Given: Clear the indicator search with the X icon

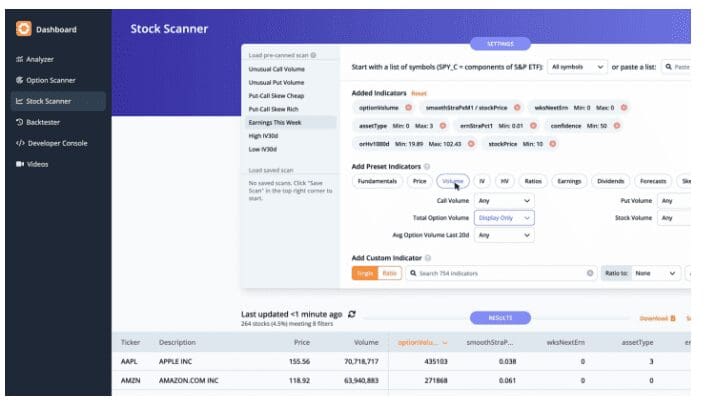Looking at the screenshot, I should click(590, 272).
